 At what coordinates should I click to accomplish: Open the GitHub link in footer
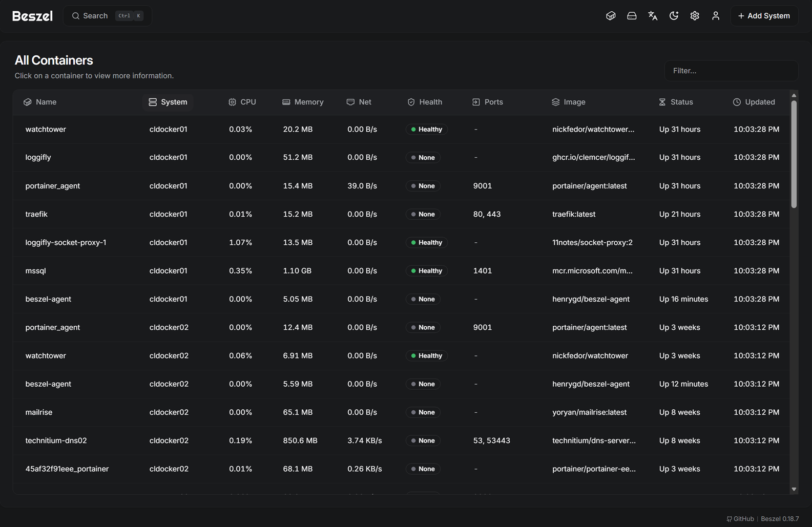740,519
